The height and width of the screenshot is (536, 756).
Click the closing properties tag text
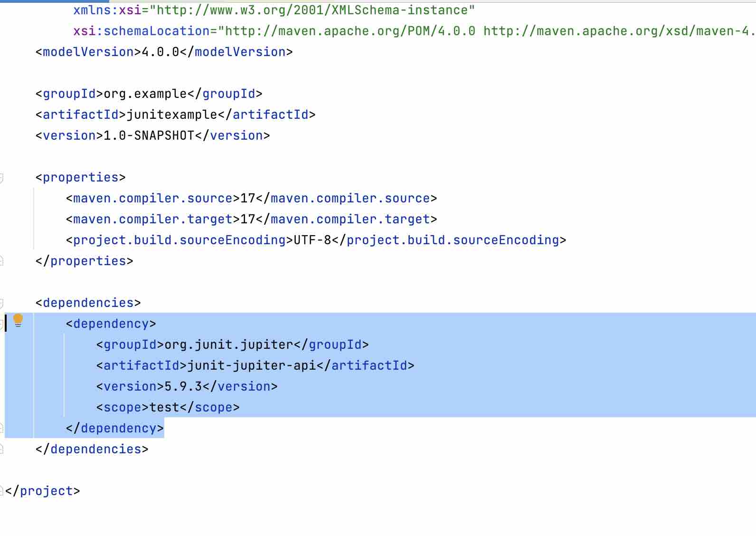(85, 261)
